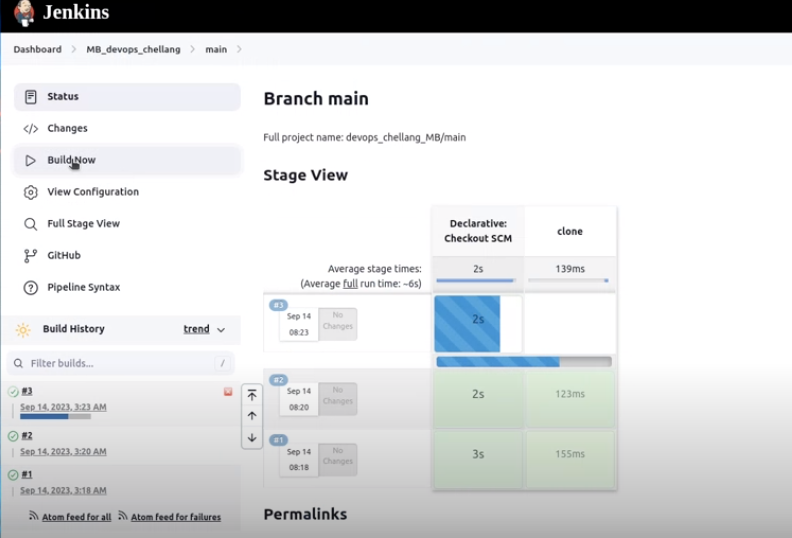Screen dimensions: 792x538
Task: Click RSS icon beside Atom feed for all
Action: [x=33, y=516]
